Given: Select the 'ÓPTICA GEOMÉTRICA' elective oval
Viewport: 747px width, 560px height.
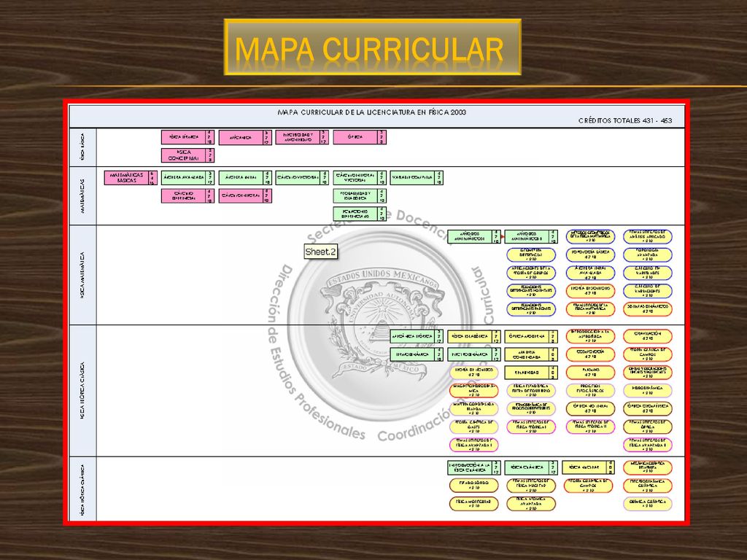Looking at the screenshot, I should click(648, 408).
